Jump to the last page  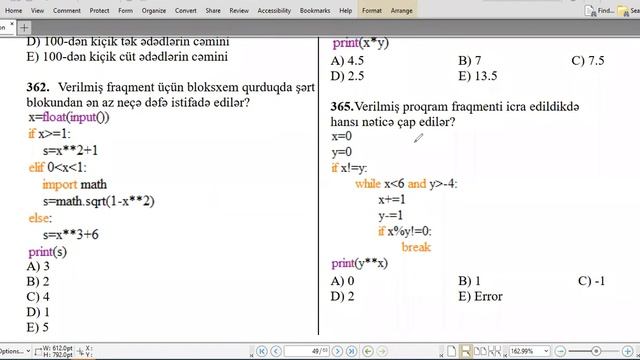(x=351, y=351)
